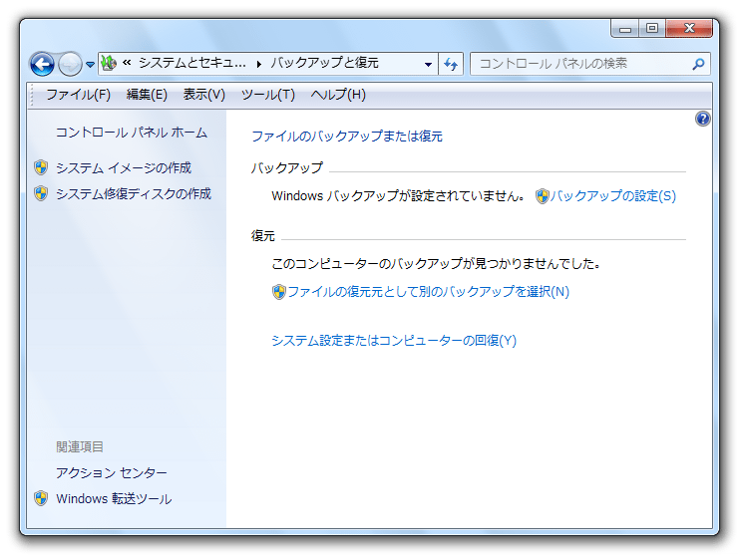Click the back navigation arrow button

click(42, 65)
